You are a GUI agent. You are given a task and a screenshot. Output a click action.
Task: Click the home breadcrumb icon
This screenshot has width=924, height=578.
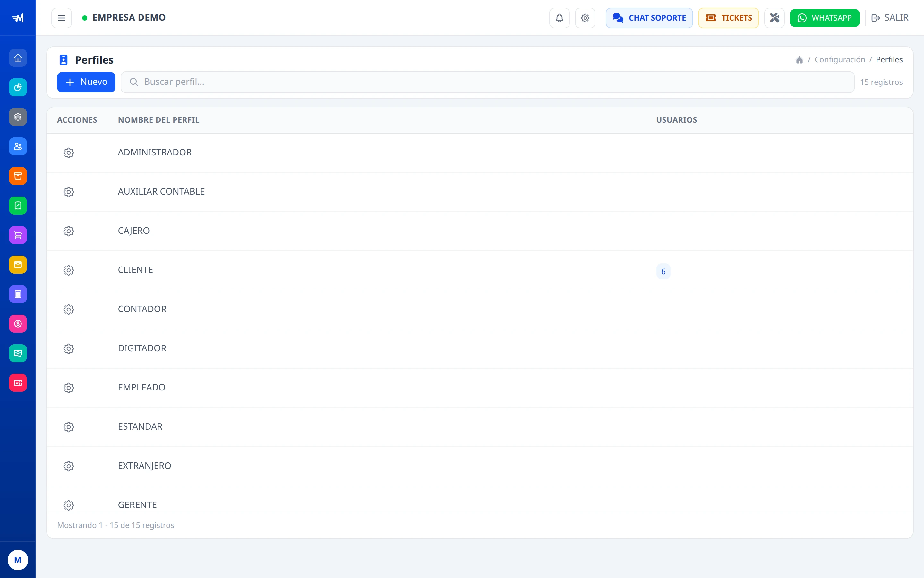click(799, 60)
